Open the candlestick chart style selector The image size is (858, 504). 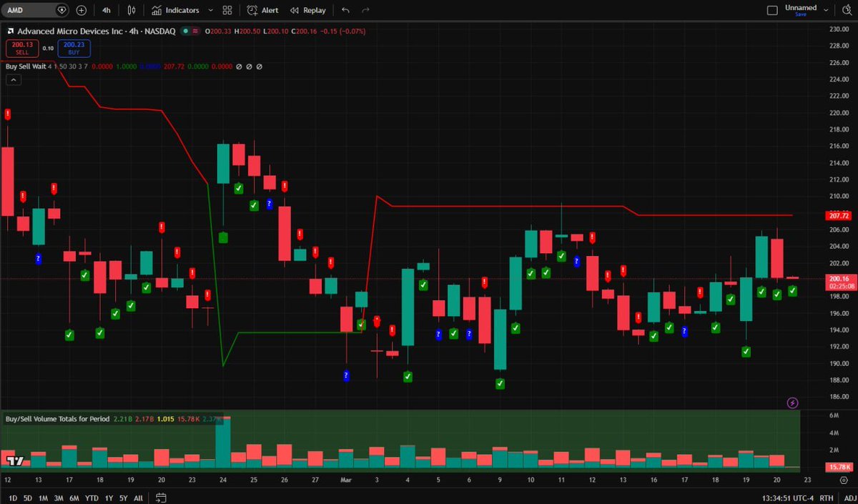(x=131, y=10)
